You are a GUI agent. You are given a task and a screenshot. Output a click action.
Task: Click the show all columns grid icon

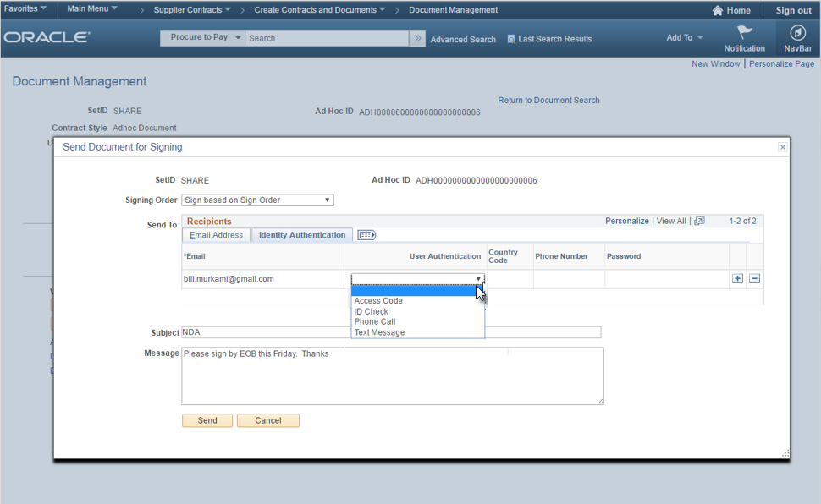(366, 235)
